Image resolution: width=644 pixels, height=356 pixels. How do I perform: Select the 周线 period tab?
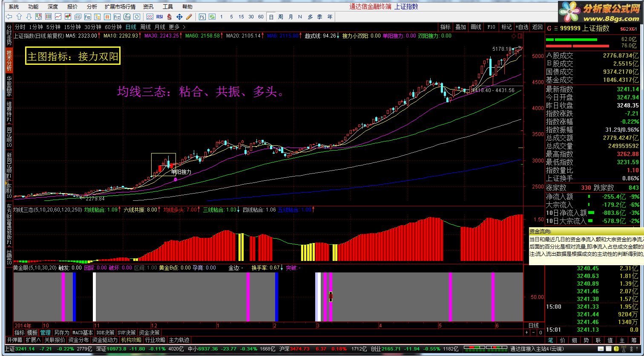[146, 27]
